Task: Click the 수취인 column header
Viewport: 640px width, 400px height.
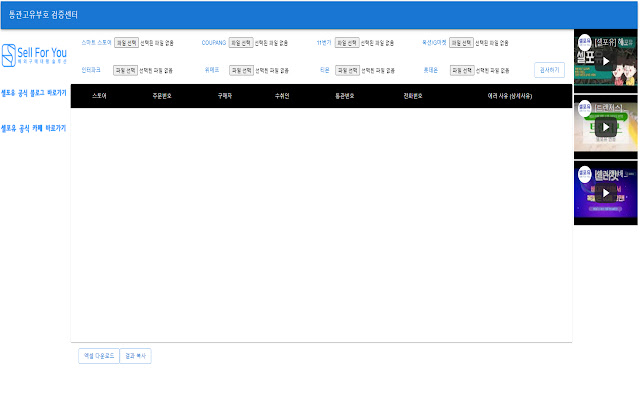Action: click(282, 96)
